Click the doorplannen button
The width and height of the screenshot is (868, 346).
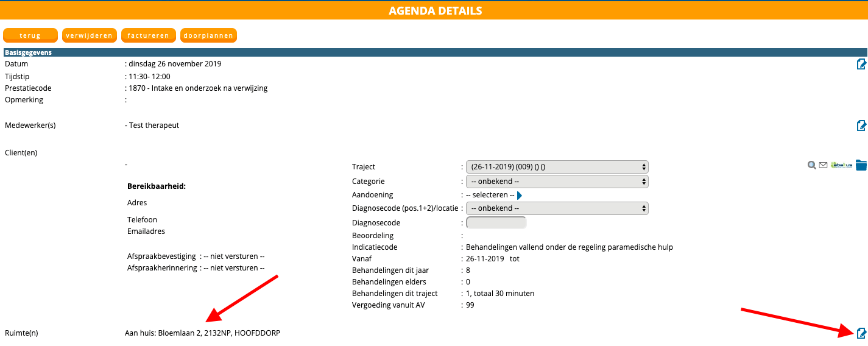(208, 36)
